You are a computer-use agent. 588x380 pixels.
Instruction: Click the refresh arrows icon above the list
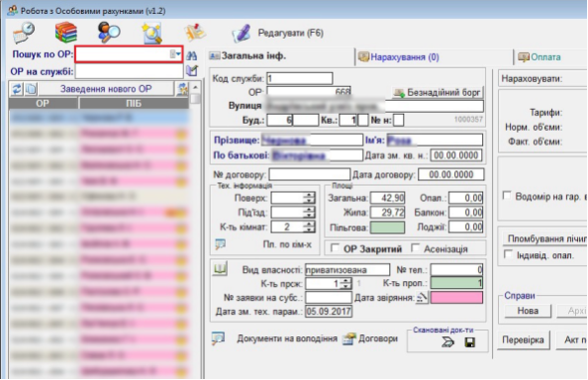pyautogui.click(x=17, y=89)
